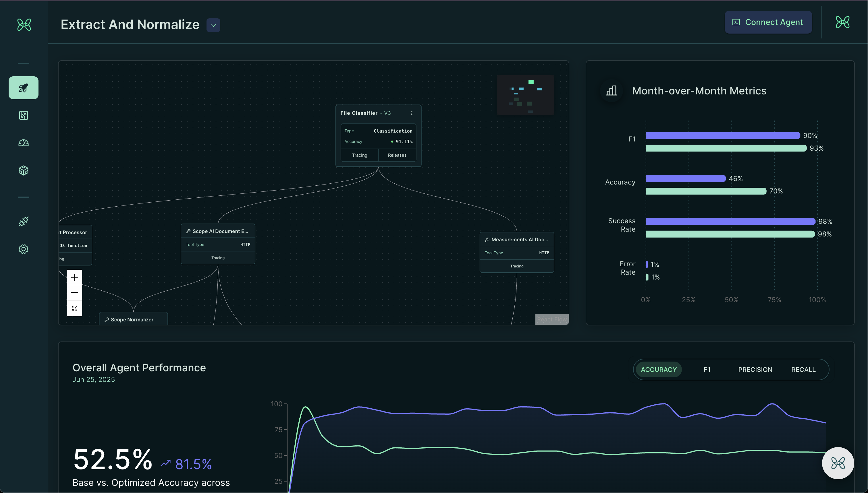Click the floating butterfly assistant button
Viewport: 868px width, 493px height.
click(x=838, y=463)
